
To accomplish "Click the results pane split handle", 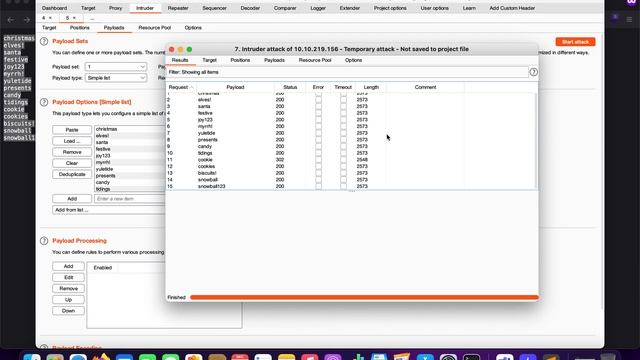I will (x=352, y=191).
